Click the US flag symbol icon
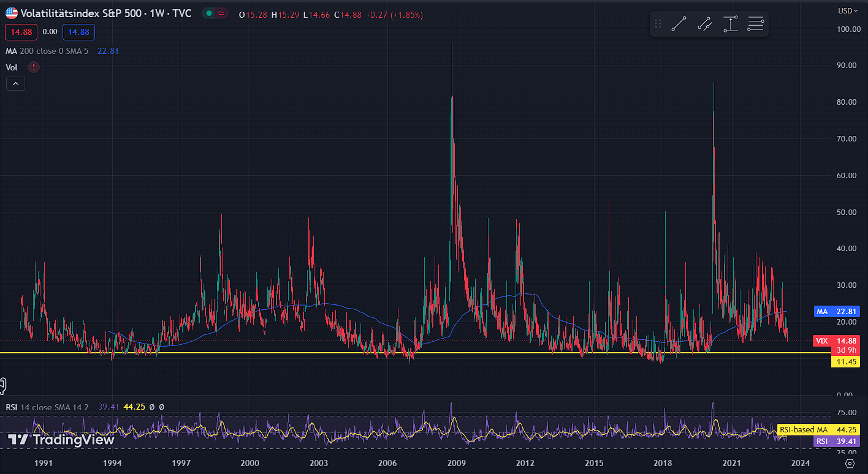The image size is (868, 474). 12,13
